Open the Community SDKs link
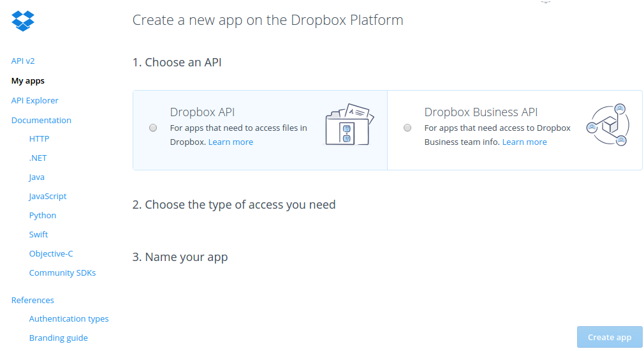 click(x=62, y=273)
